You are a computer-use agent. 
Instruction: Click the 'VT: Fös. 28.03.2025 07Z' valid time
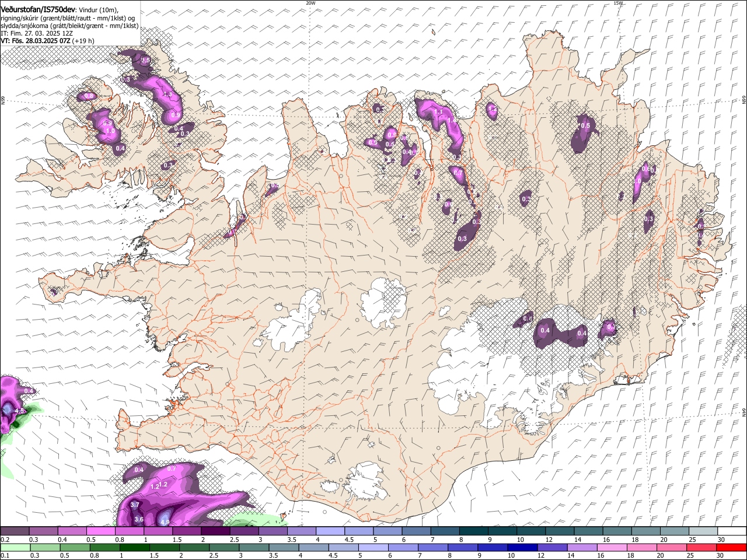[x=36, y=41]
